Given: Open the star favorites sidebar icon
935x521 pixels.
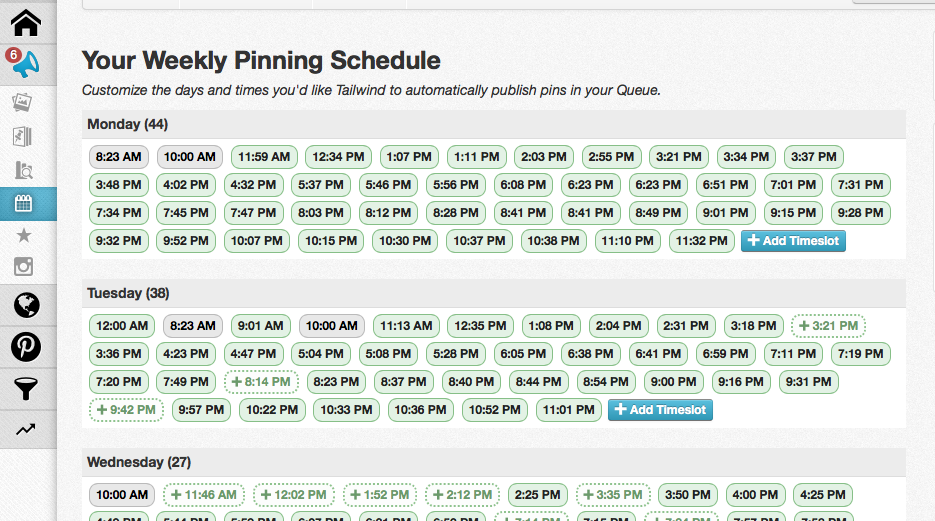Looking at the screenshot, I should click(x=24, y=235).
